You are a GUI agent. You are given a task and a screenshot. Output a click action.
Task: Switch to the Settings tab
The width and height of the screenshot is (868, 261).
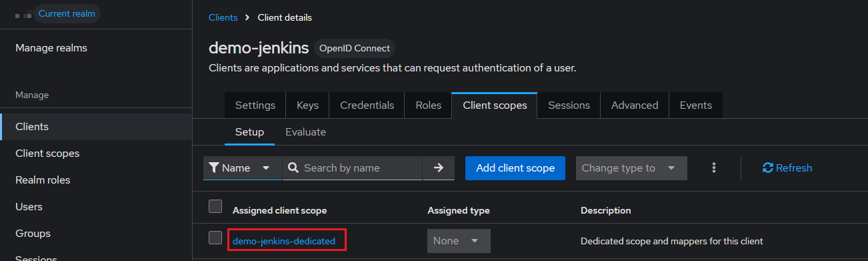[x=255, y=105]
